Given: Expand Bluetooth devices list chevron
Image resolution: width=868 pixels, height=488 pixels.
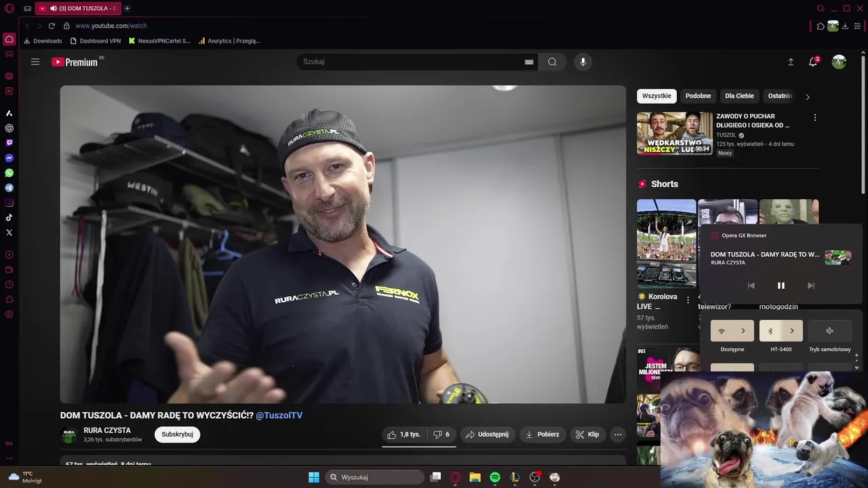Looking at the screenshot, I should pyautogui.click(x=792, y=331).
